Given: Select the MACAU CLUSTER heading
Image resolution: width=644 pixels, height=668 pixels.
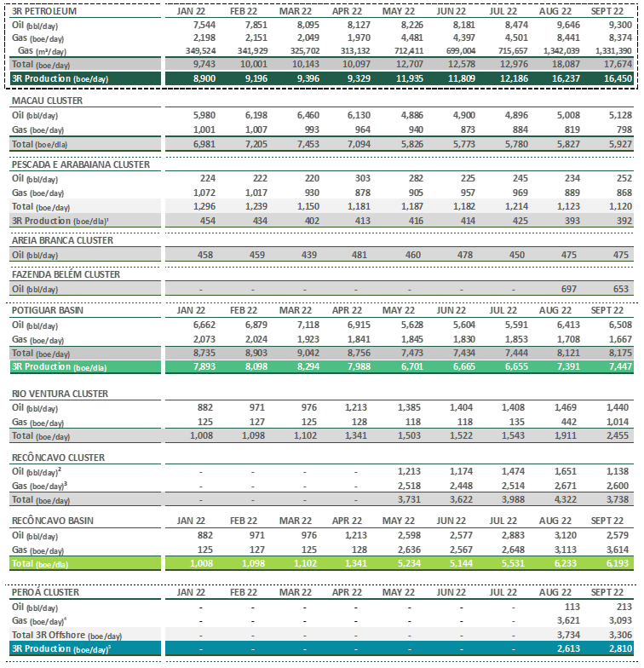Looking at the screenshot, I should point(48,101).
